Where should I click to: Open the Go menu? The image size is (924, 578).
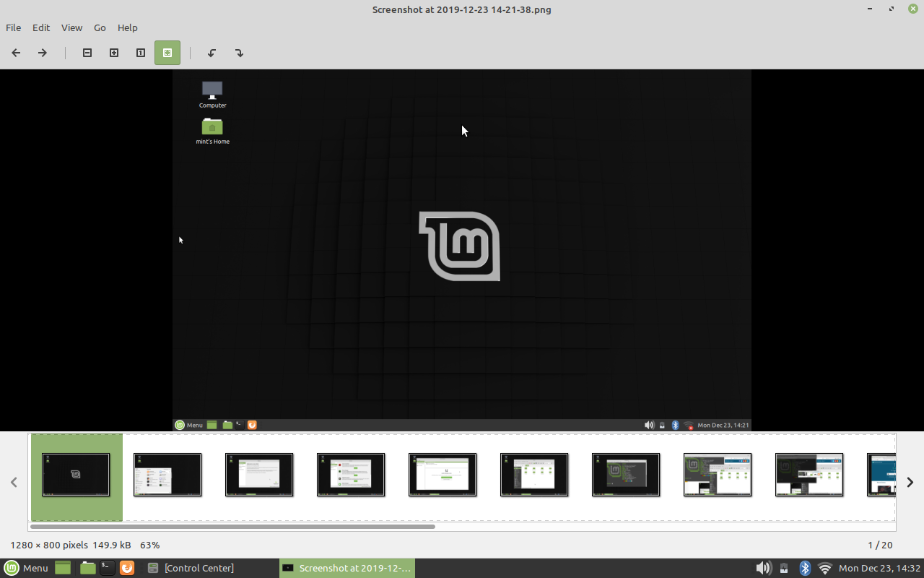click(100, 27)
